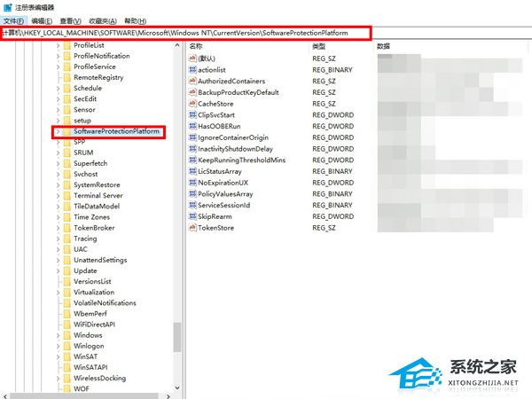Click REG_BINARY type of actionlist row
This screenshot has height=399, width=532.
[x=332, y=70]
